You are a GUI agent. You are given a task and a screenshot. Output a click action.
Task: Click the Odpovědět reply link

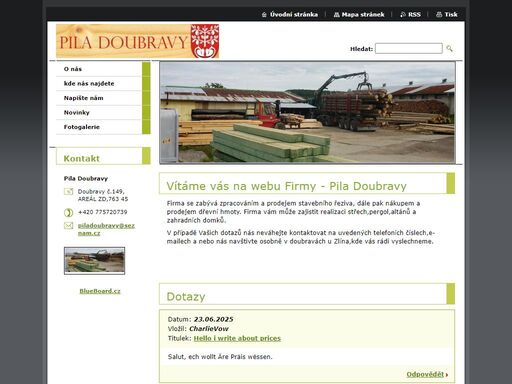[x=425, y=374]
